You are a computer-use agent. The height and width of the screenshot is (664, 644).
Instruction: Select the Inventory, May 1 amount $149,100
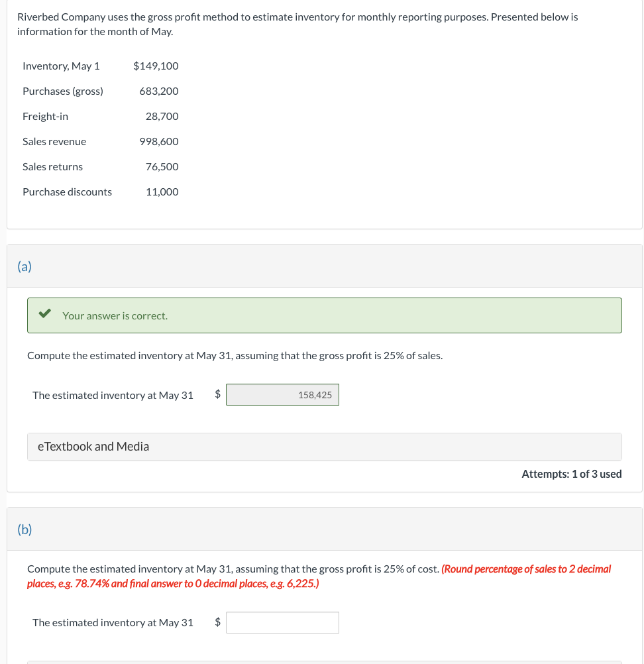(156, 66)
